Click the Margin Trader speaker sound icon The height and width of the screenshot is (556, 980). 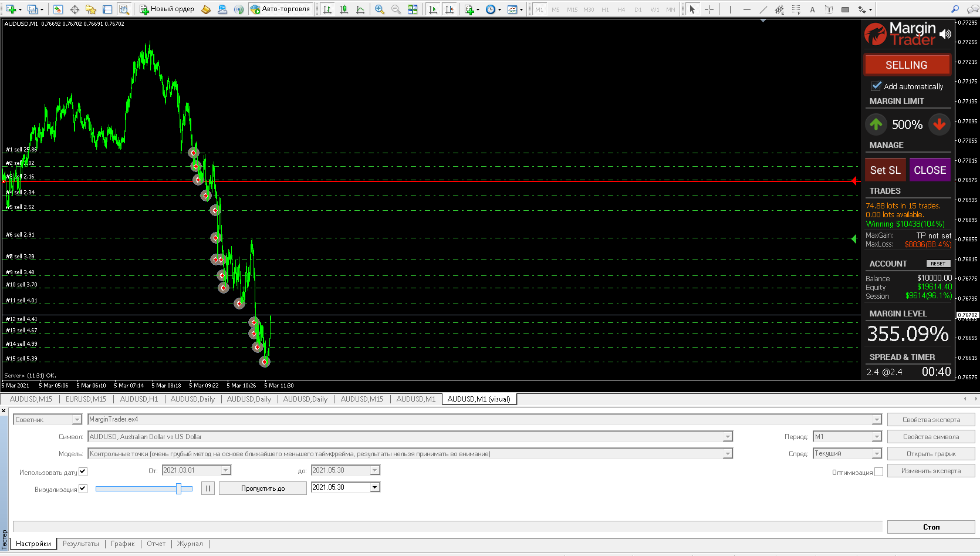click(x=945, y=34)
